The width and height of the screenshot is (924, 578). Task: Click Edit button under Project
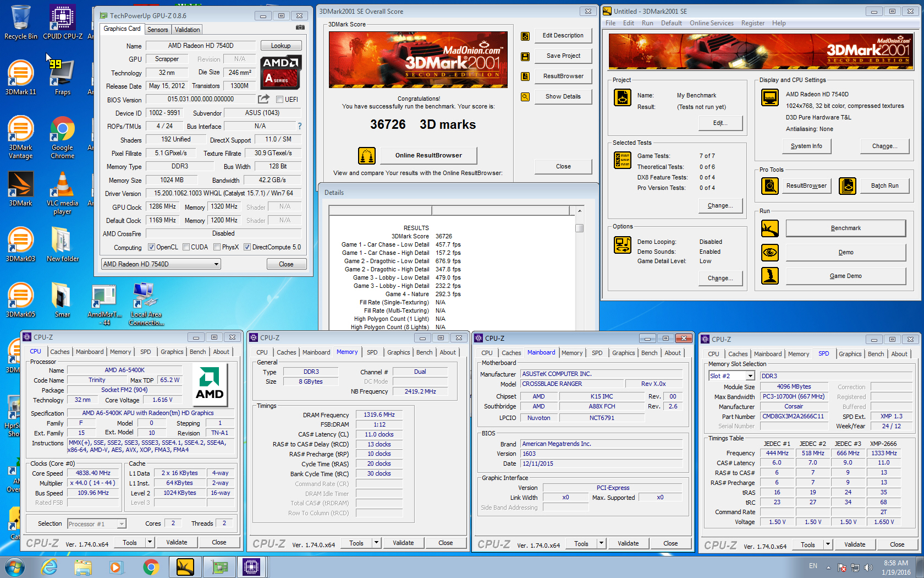coord(720,123)
